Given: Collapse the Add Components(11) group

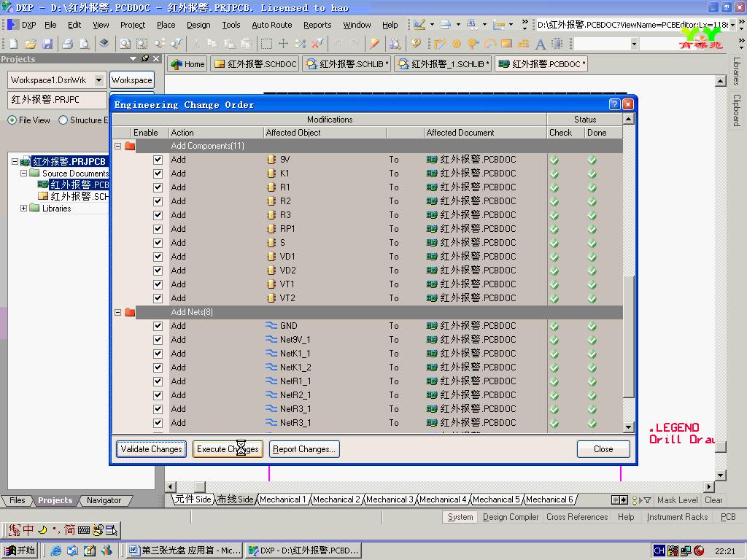Looking at the screenshot, I should pos(117,146).
